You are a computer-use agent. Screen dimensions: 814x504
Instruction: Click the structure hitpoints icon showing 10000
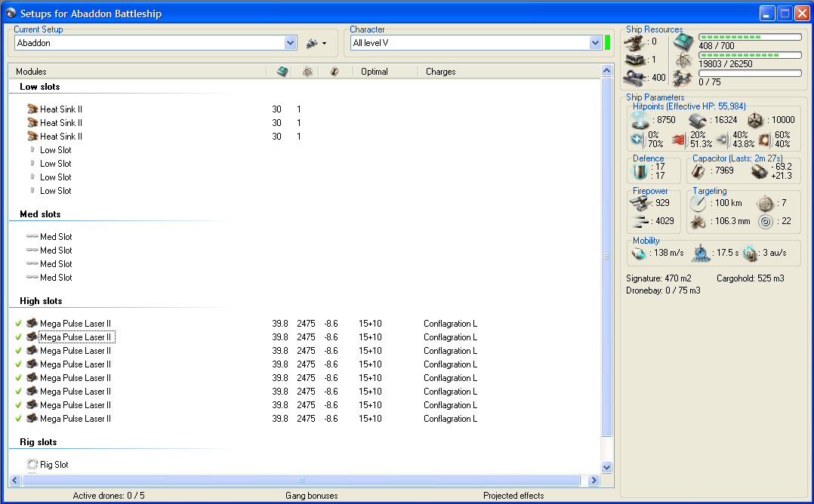[x=755, y=120]
